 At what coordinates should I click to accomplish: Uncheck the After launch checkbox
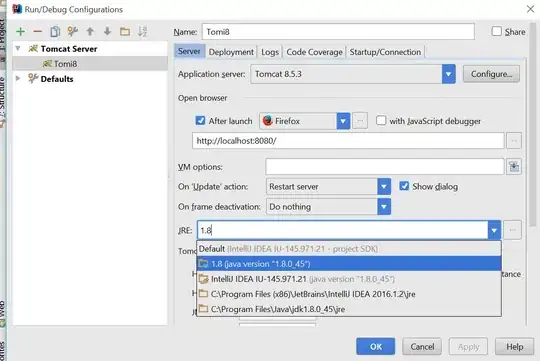[x=200, y=121]
